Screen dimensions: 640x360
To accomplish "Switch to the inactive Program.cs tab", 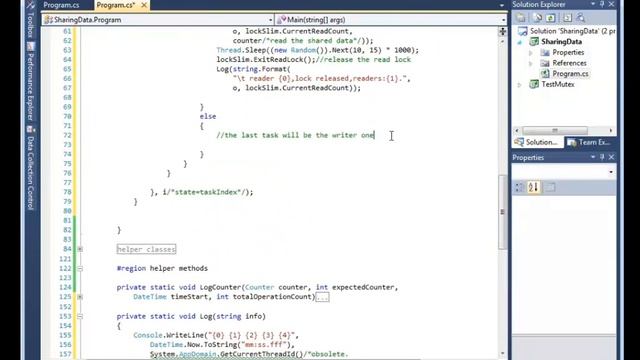I will tap(62, 5).
